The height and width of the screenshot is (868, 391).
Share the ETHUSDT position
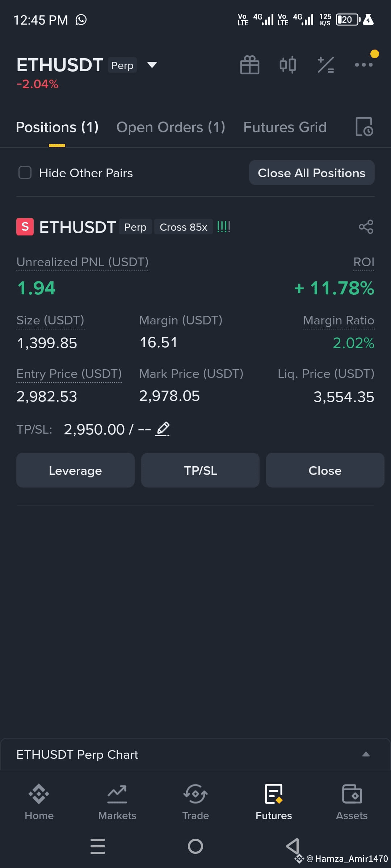(366, 227)
